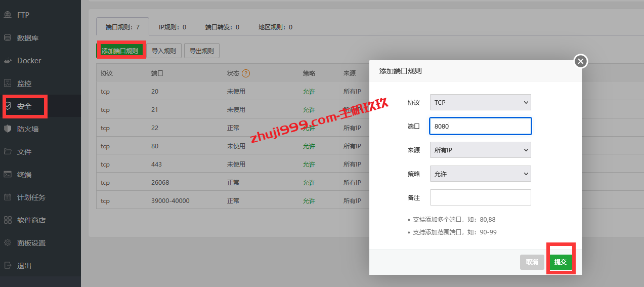Select the 退出 logout icon
This screenshot has height=287, width=644.
(x=8, y=265)
